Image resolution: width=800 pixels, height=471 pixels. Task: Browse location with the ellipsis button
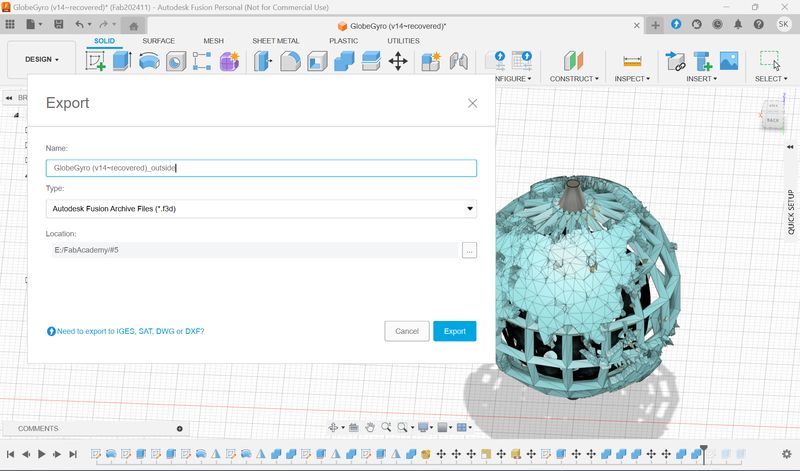coord(469,250)
